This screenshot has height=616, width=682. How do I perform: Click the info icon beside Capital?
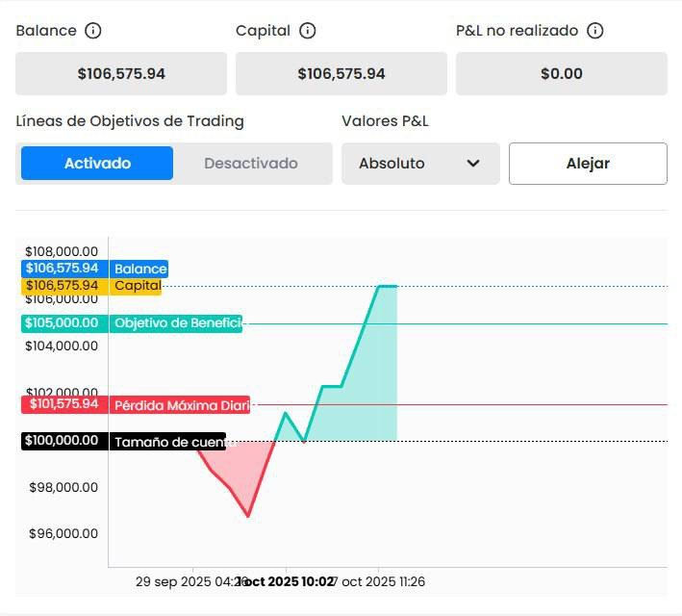[x=308, y=31]
